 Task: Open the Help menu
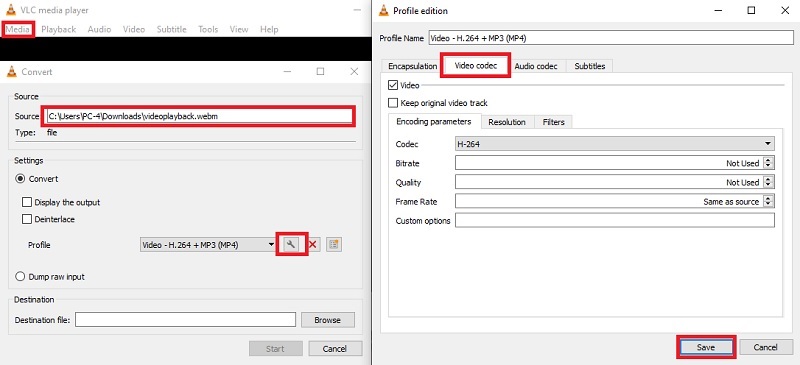(269, 29)
